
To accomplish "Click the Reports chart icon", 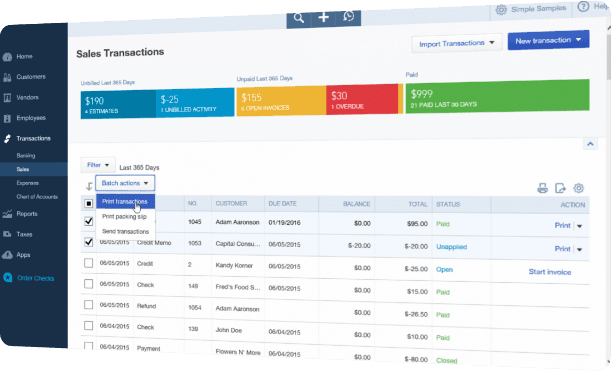I will 7,214.
